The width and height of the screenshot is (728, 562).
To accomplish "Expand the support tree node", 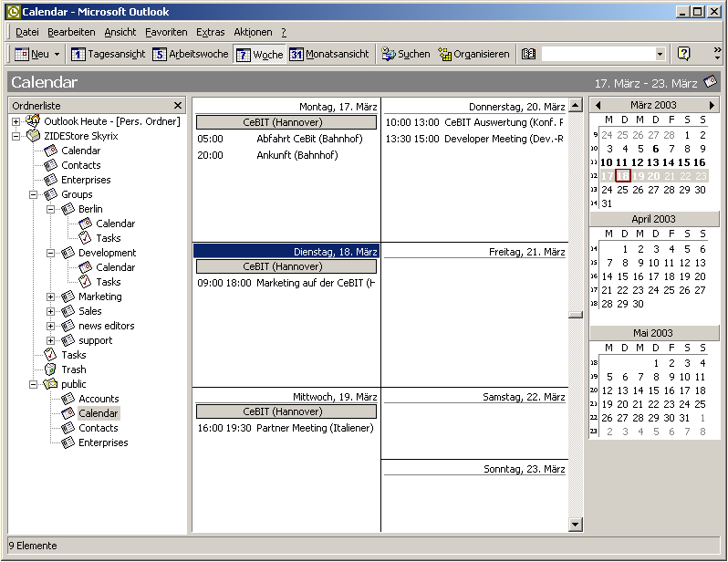I will point(51,340).
